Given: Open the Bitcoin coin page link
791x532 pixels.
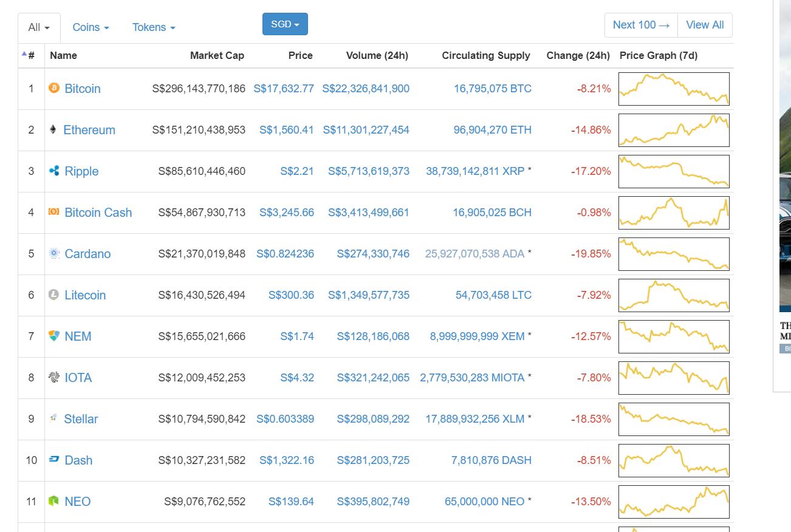Looking at the screenshot, I should click(x=83, y=89).
